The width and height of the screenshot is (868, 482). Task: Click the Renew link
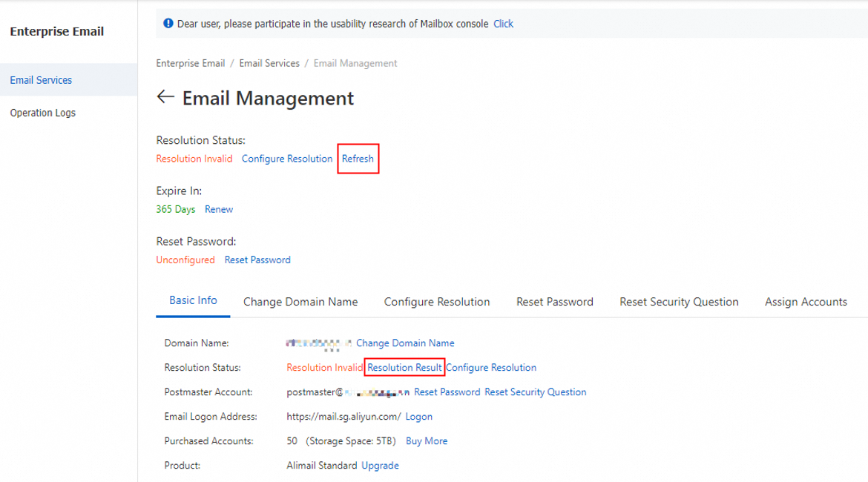click(219, 209)
